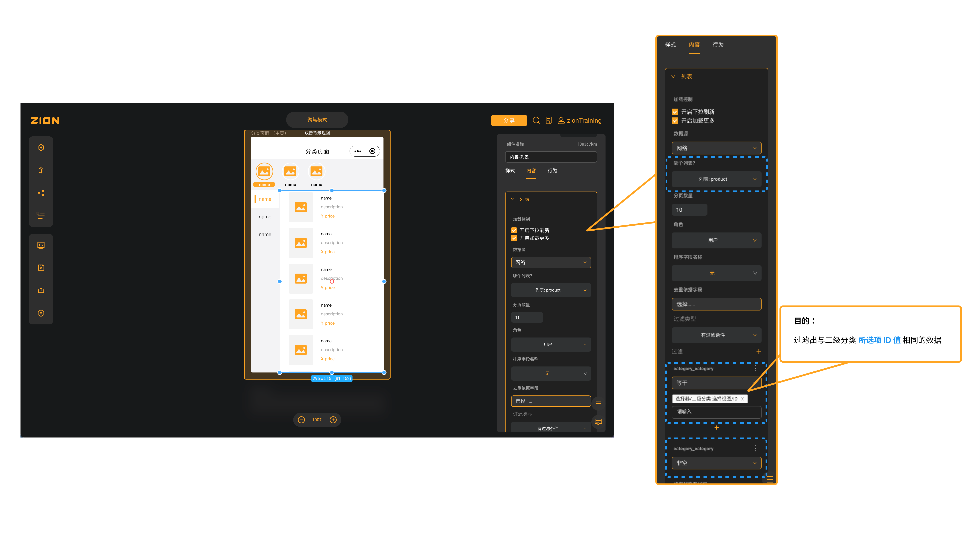This screenshot has height=546, width=980.
Task: Open 列表: product dropdown in enlarged panel
Action: coord(716,179)
